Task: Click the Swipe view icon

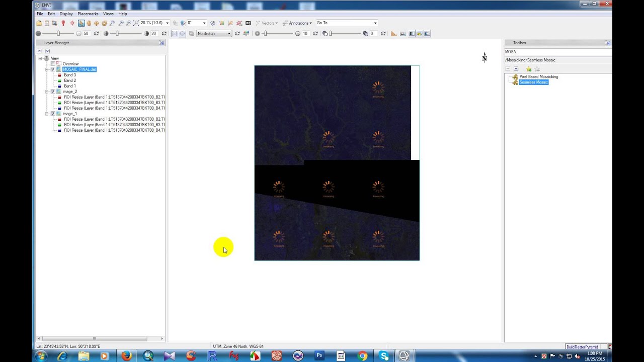Action: pyautogui.click(x=427, y=34)
